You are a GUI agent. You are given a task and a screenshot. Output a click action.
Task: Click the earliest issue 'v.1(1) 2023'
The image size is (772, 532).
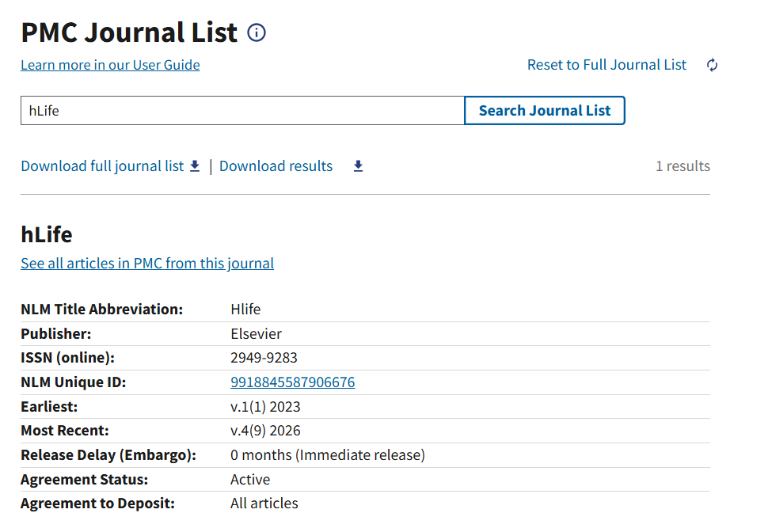tap(265, 407)
